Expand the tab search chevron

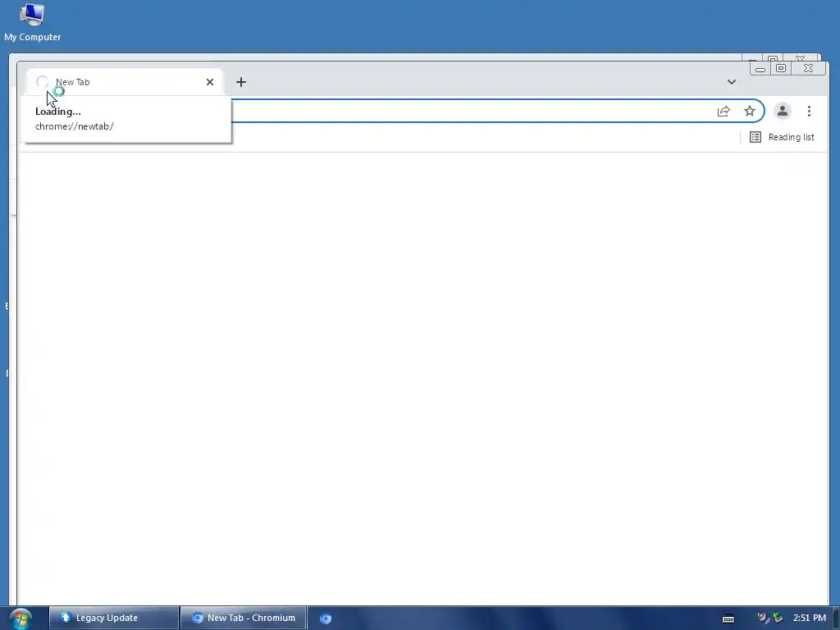[x=731, y=82]
